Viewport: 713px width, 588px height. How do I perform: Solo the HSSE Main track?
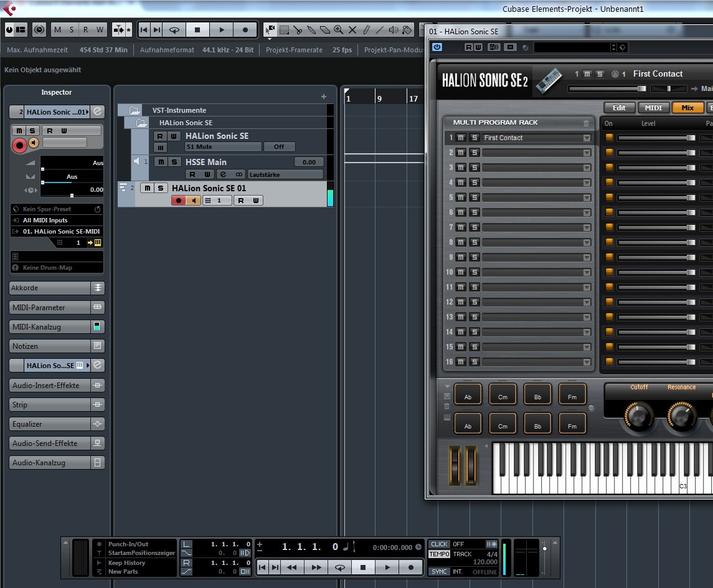coord(174,162)
